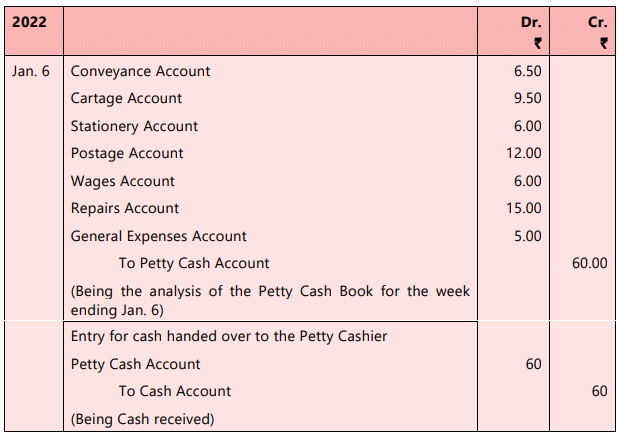Select the 60.00 credit amount
The height and width of the screenshot is (440, 619).
click(589, 263)
